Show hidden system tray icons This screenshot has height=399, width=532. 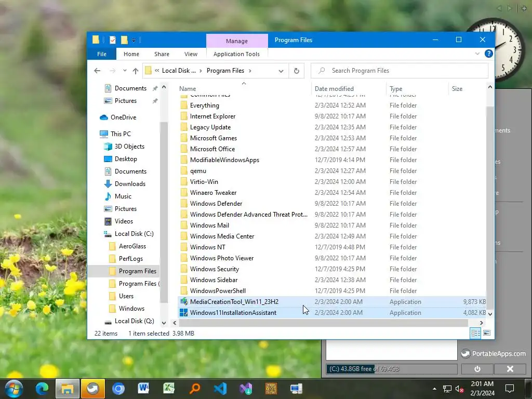tap(435, 389)
